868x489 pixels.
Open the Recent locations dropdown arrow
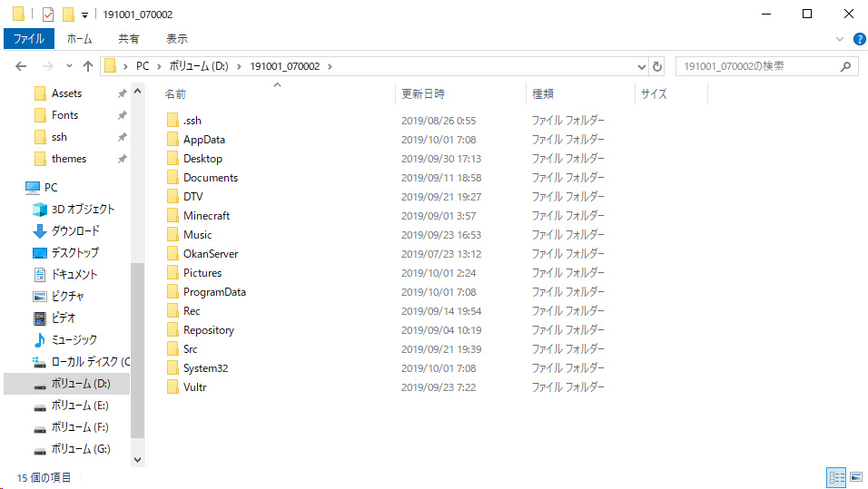(68, 66)
